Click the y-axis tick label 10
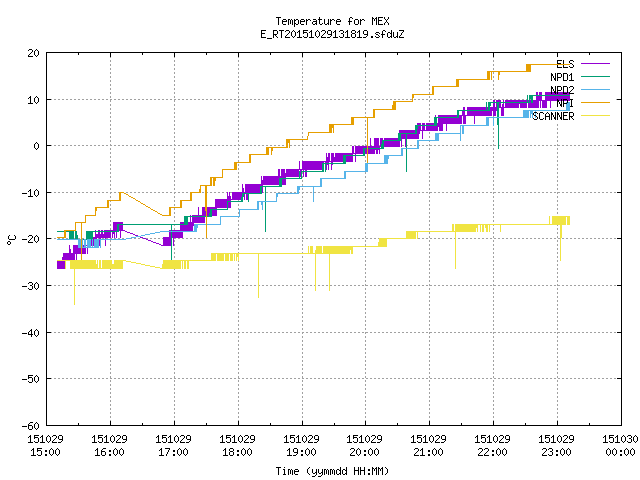This screenshot has width=640, height=480. [34, 100]
